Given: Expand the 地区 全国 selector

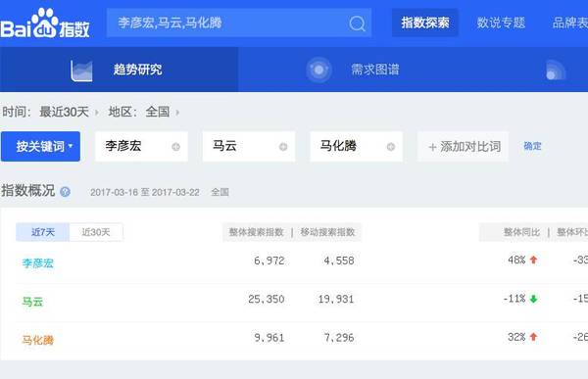Looking at the screenshot, I should (163, 112).
